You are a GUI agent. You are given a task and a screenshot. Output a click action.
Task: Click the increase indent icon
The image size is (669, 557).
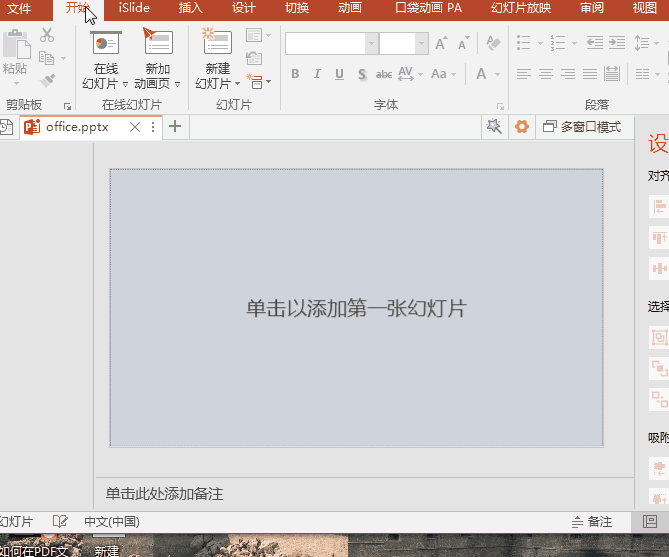[x=617, y=43]
